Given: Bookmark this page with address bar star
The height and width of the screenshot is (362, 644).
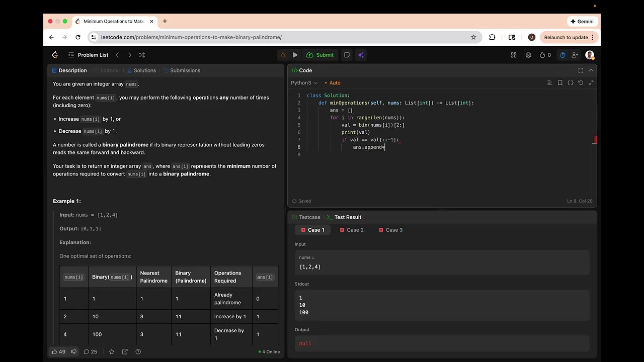Looking at the screenshot, I should click(473, 37).
